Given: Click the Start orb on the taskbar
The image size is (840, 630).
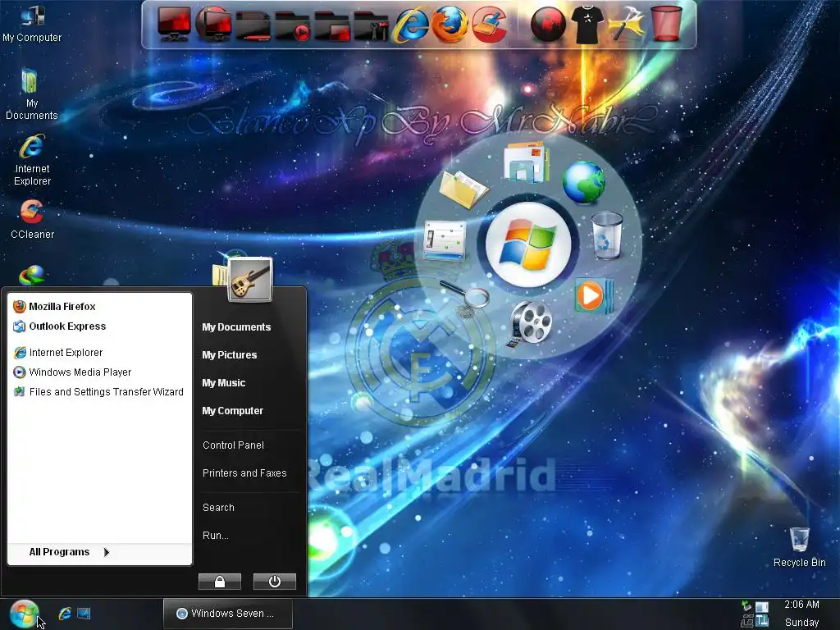Looking at the screenshot, I should (x=24, y=614).
